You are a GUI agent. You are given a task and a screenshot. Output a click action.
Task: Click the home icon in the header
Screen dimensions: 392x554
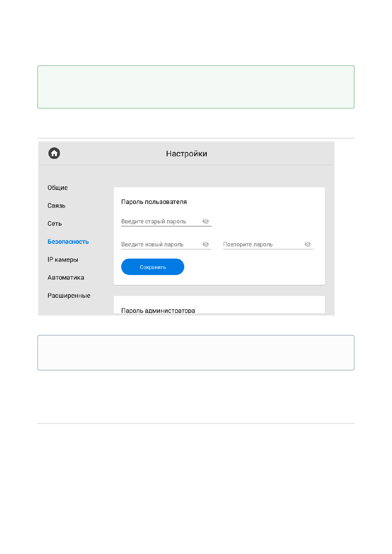coord(54,153)
